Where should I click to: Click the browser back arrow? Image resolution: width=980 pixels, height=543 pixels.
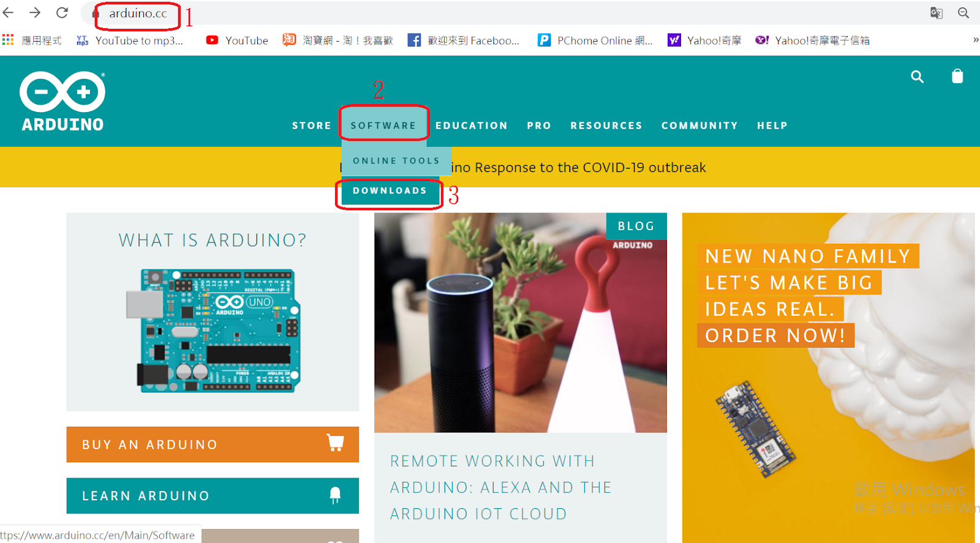point(9,13)
